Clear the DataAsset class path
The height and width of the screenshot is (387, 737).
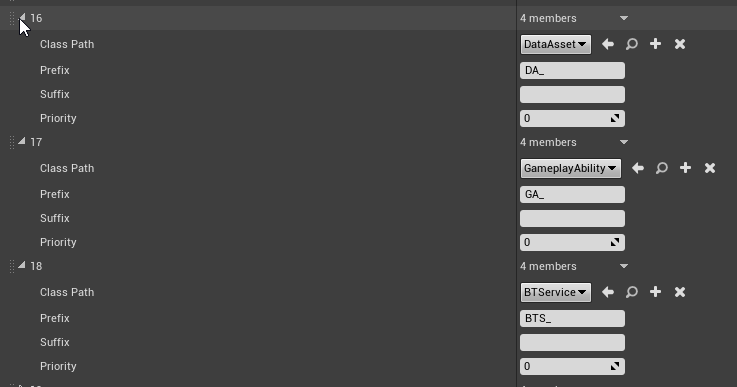click(x=680, y=44)
